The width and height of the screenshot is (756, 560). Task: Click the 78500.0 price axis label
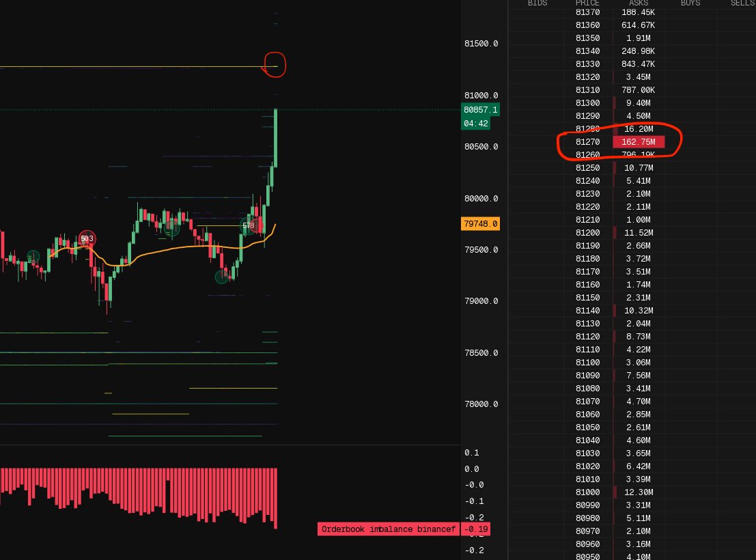coord(481,353)
